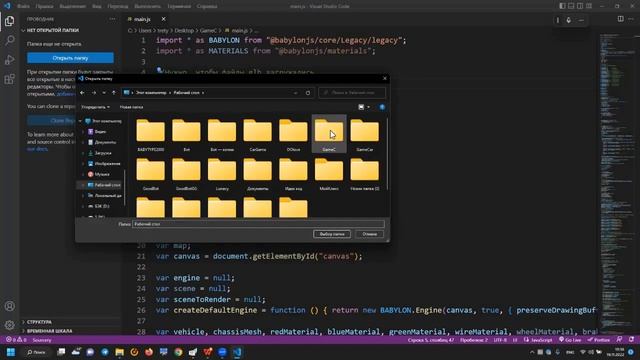Close the main.js tab
This screenshot has width=640, height=360.
(x=163, y=19)
